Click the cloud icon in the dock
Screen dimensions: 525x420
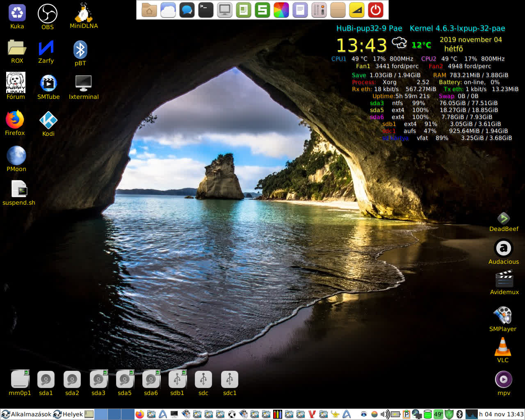(168, 10)
